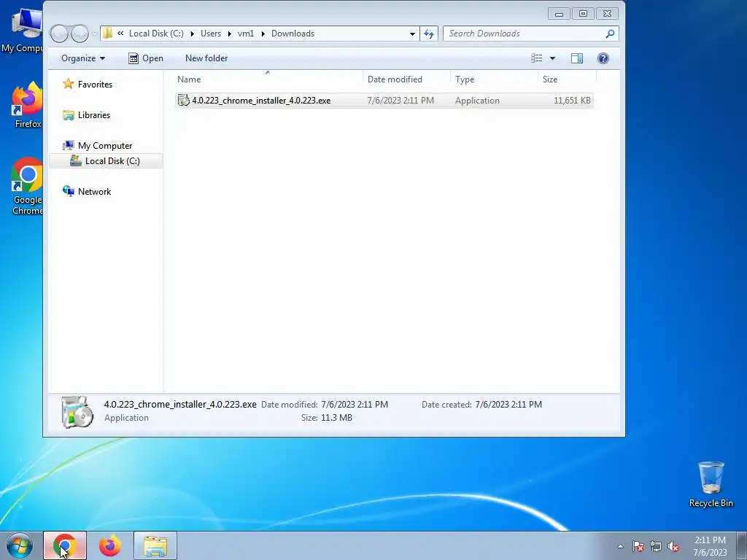Select Network in the navigation pane
747x560 pixels.
(94, 192)
